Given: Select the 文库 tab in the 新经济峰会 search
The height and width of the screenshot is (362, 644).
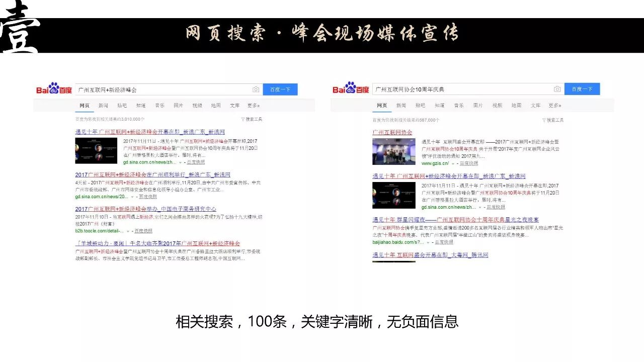Looking at the screenshot, I should coord(235,106).
